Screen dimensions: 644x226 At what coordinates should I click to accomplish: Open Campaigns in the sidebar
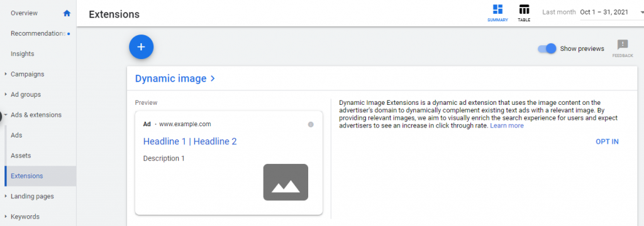coord(27,74)
